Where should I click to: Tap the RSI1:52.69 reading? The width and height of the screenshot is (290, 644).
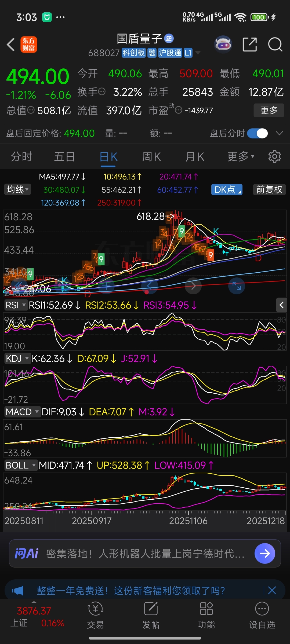[x=55, y=305]
